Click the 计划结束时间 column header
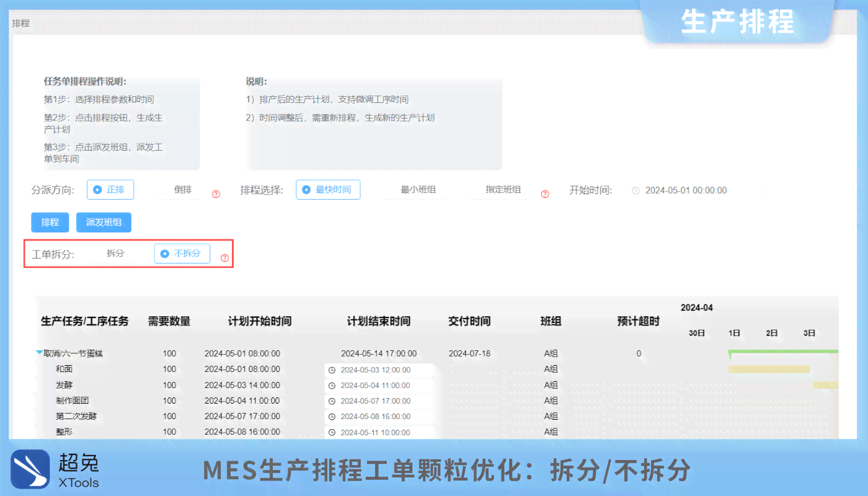The height and width of the screenshot is (496, 868). pyautogui.click(x=379, y=321)
